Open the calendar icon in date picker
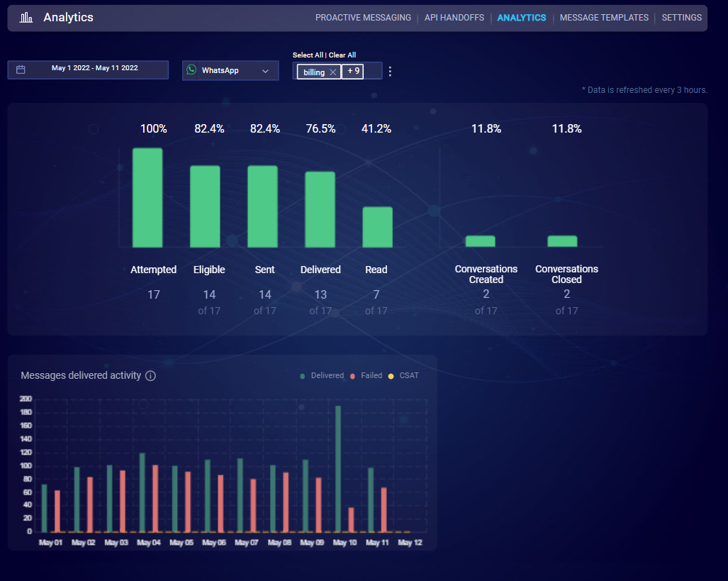This screenshot has height=581, width=728. (21, 70)
